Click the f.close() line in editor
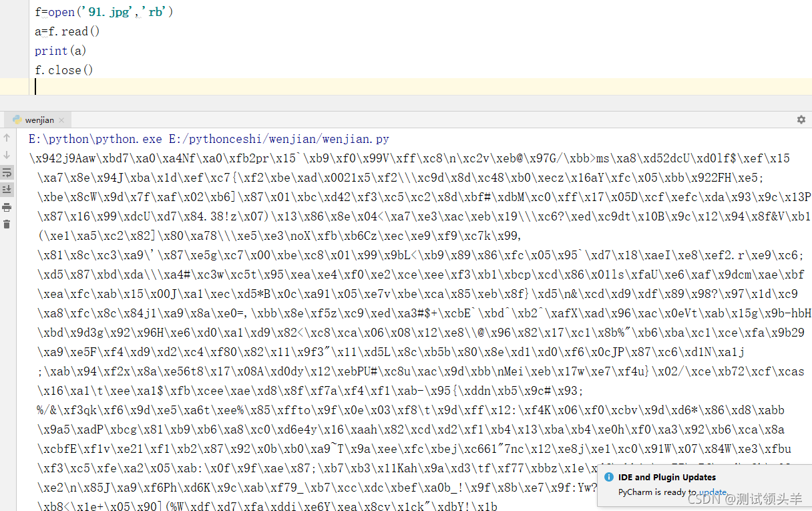This screenshot has width=812, height=511. [64, 70]
